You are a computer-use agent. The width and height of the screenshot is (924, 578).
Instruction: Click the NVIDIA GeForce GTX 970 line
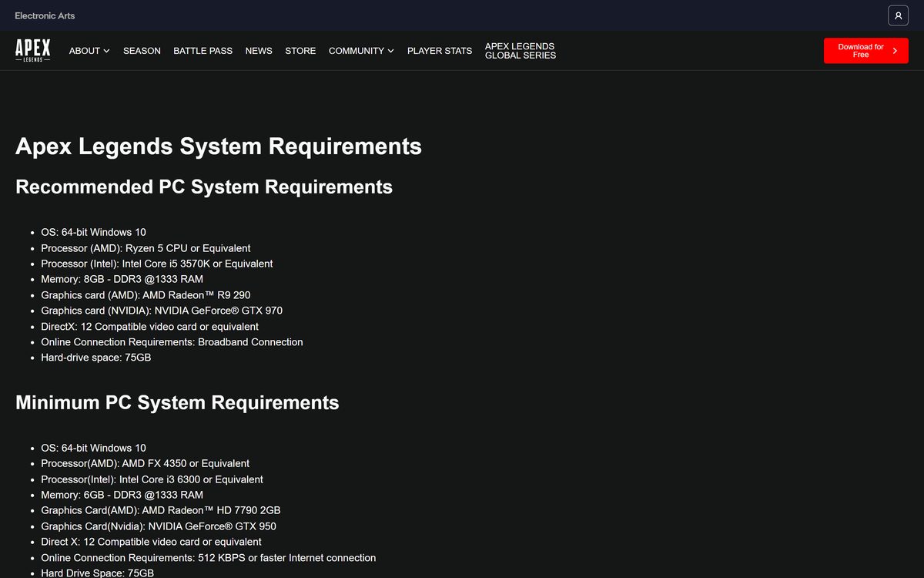pos(162,311)
